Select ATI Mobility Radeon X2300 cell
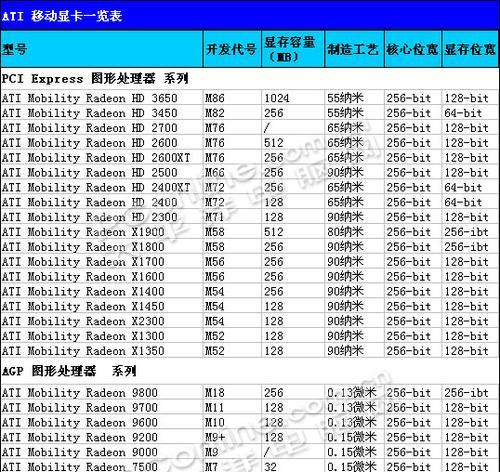 (x=101, y=321)
